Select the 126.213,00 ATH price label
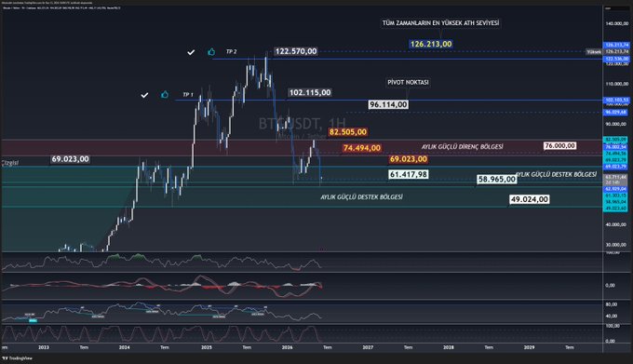This screenshot has width=633, height=364. (431, 44)
